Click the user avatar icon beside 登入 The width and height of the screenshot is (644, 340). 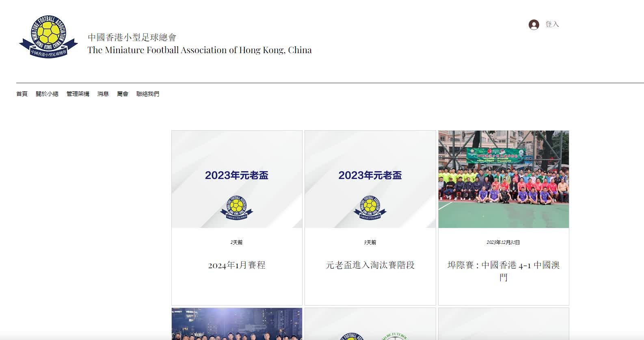[534, 25]
